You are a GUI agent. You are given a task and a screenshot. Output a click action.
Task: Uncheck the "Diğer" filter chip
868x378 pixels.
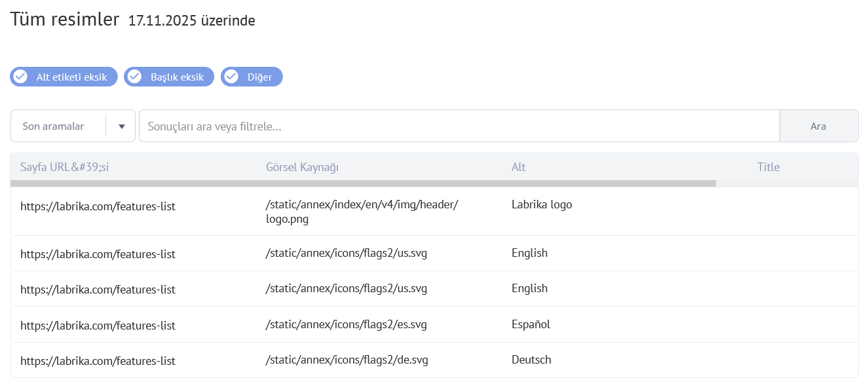pyautogui.click(x=252, y=77)
